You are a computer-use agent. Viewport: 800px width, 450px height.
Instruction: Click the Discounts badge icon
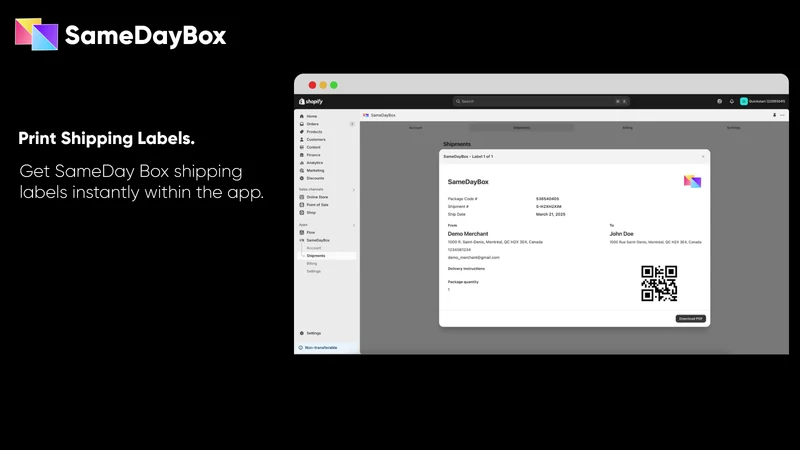pos(302,178)
